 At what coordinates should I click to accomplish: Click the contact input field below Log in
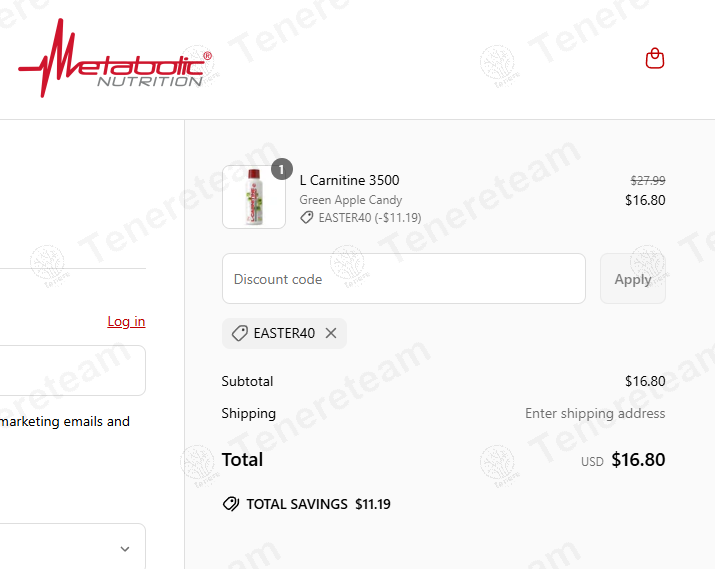(x=70, y=371)
